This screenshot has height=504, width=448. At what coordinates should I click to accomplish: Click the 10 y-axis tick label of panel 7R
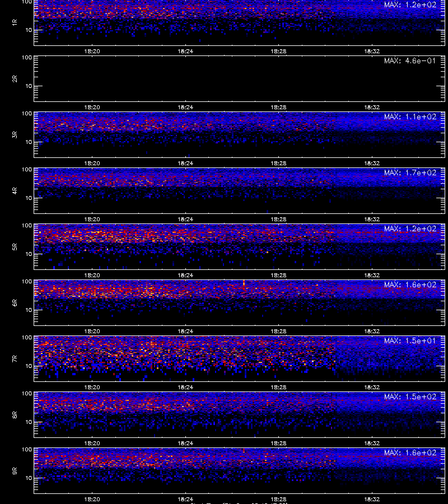click(x=29, y=366)
